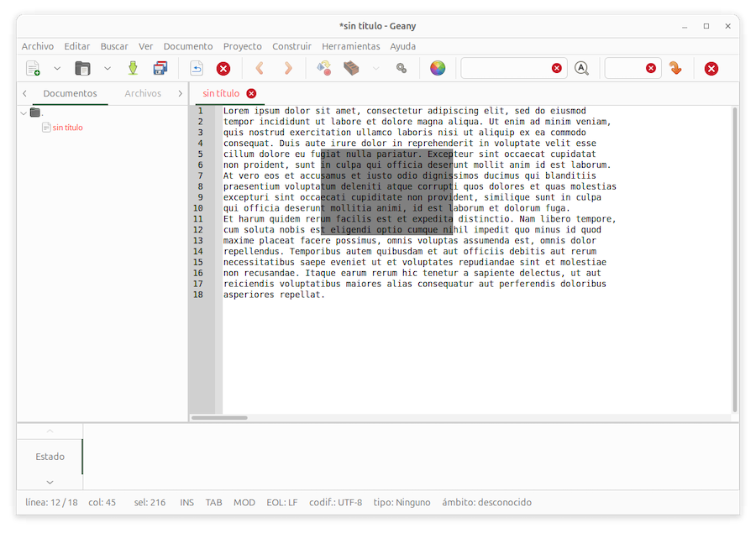
Task: Click the Save current file icon
Action: pos(133,69)
